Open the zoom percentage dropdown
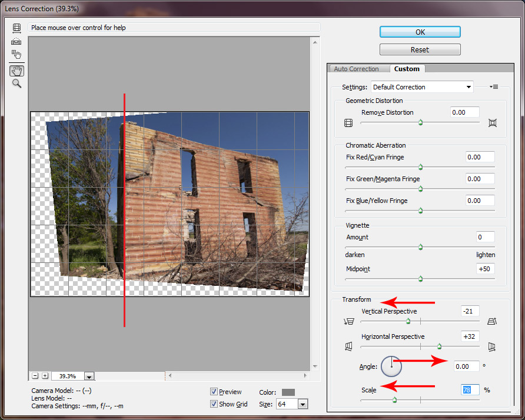Screen dimensions: 525x420 (x=88, y=375)
